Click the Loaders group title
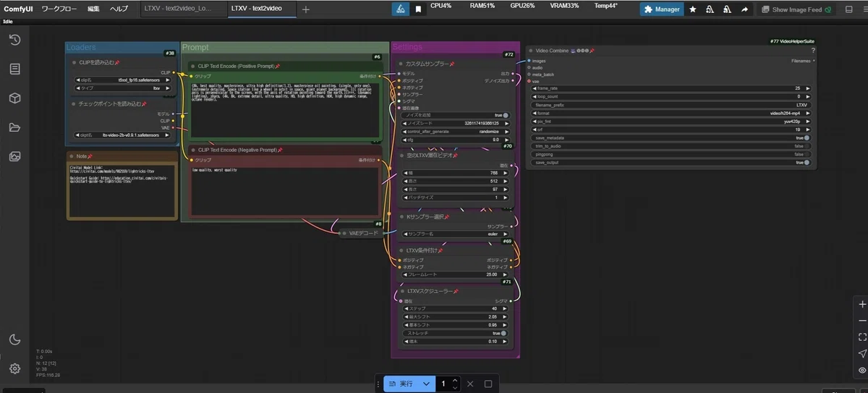868x393 pixels. click(81, 47)
